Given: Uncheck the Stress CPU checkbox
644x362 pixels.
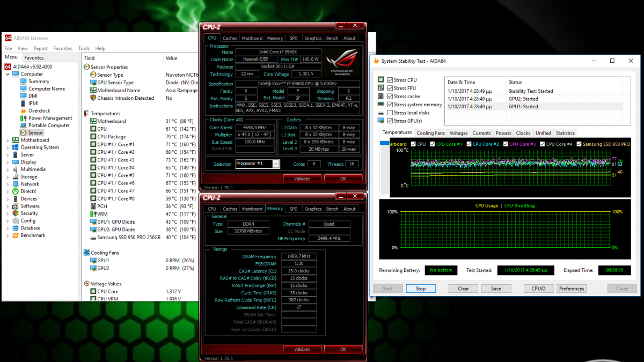Looking at the screenshot, I should coord(390,80).
